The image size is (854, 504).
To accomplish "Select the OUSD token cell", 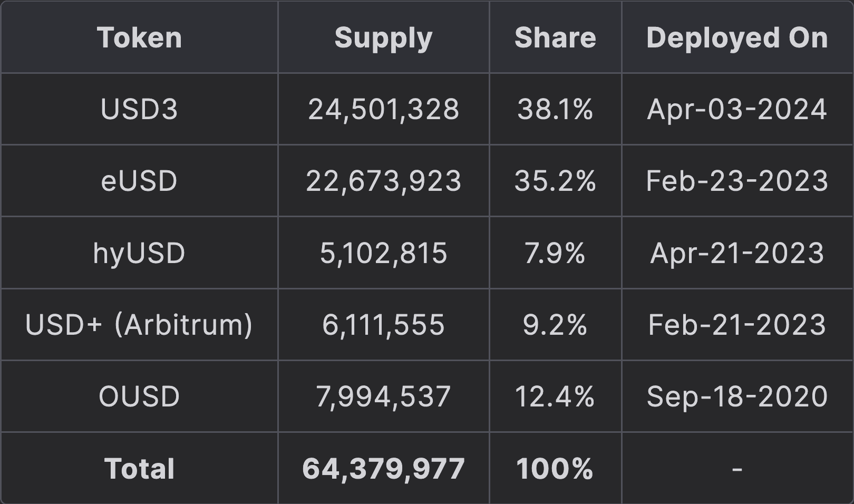I will click(x=139, y=396).
